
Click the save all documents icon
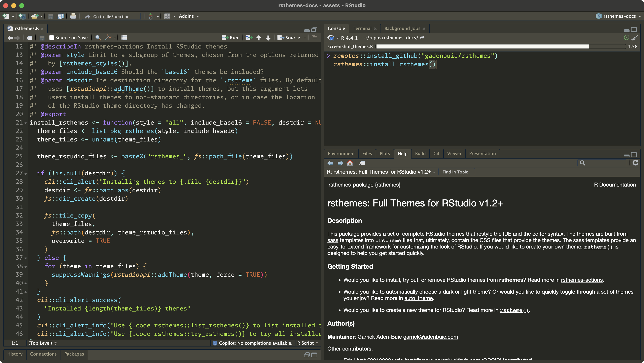point(61,16)
